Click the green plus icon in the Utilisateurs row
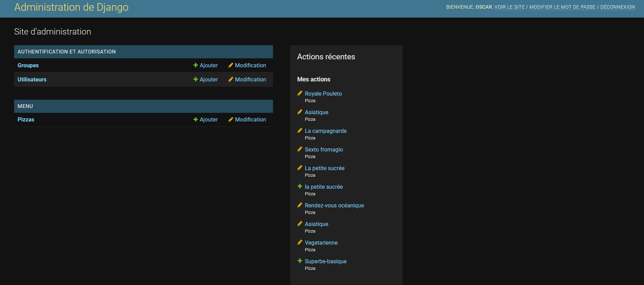644x285 pixels. [x=196, y=79]
